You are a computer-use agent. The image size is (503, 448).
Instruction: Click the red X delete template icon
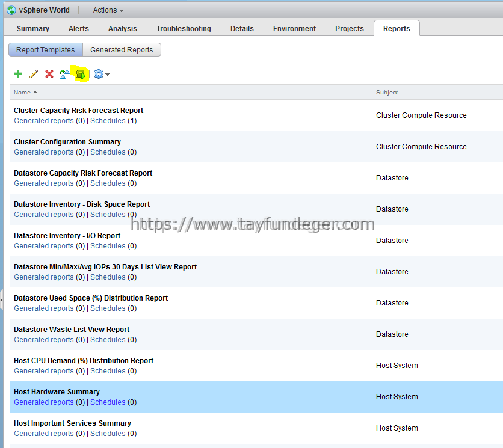pos(49,74)
